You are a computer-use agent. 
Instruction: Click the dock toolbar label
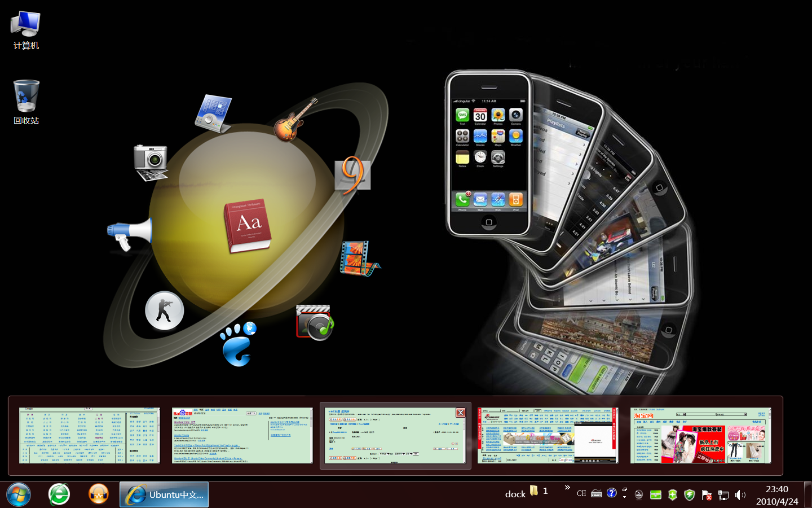click(515, 494)
